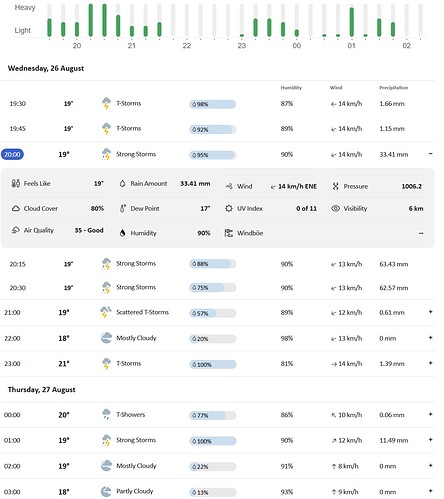Viewport: 444px width, 499px height.
Task: Click the 19:45 T-Storms weather icon
Action: [x=106, y=128]
